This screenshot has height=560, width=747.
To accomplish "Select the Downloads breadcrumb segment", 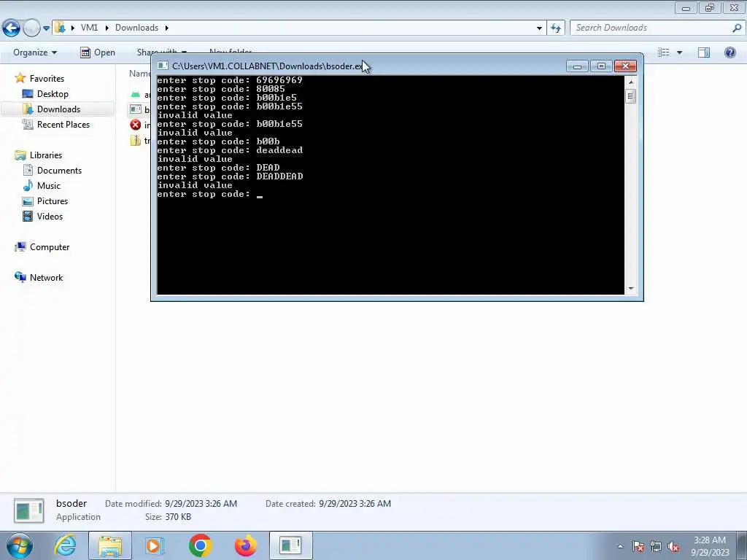I will tap(136, 28).
